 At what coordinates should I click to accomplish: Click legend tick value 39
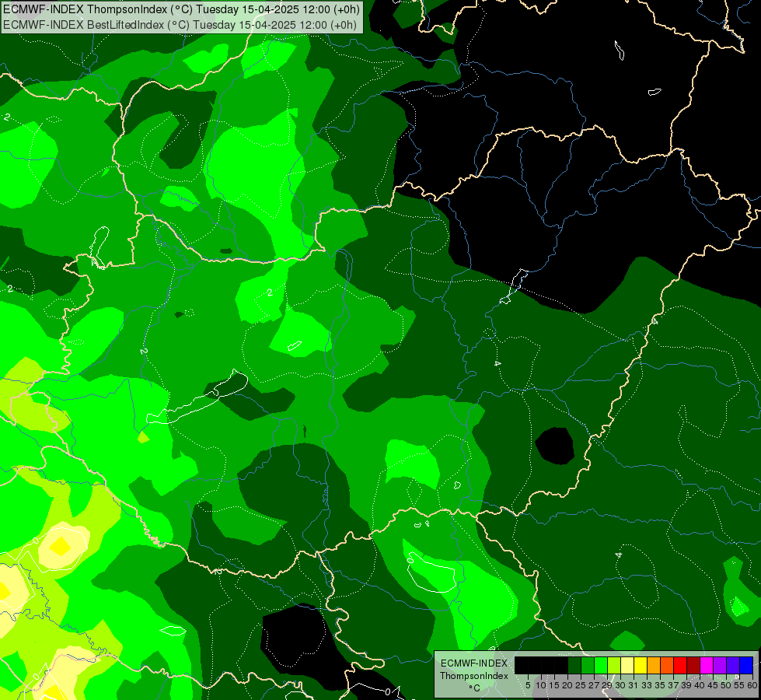(686, 685)
